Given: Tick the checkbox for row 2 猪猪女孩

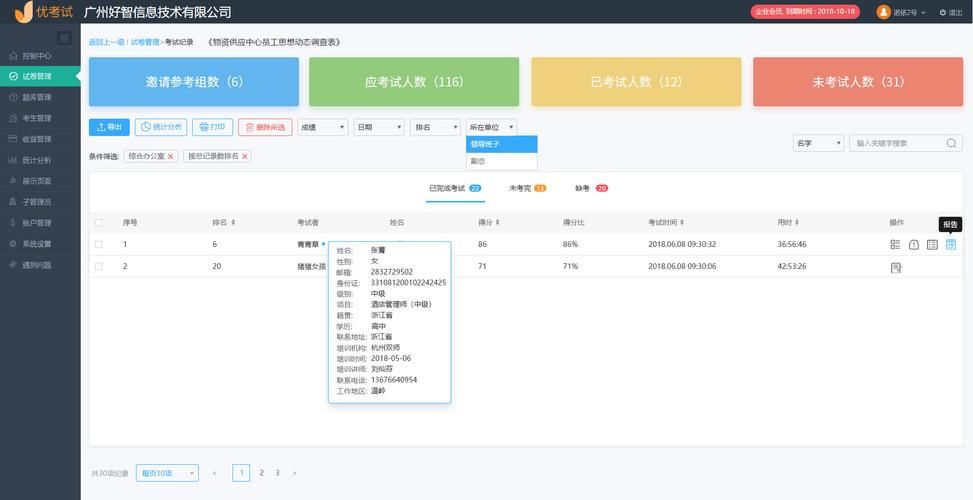Looking at the screenshot, I should click(x=99, y=266).
